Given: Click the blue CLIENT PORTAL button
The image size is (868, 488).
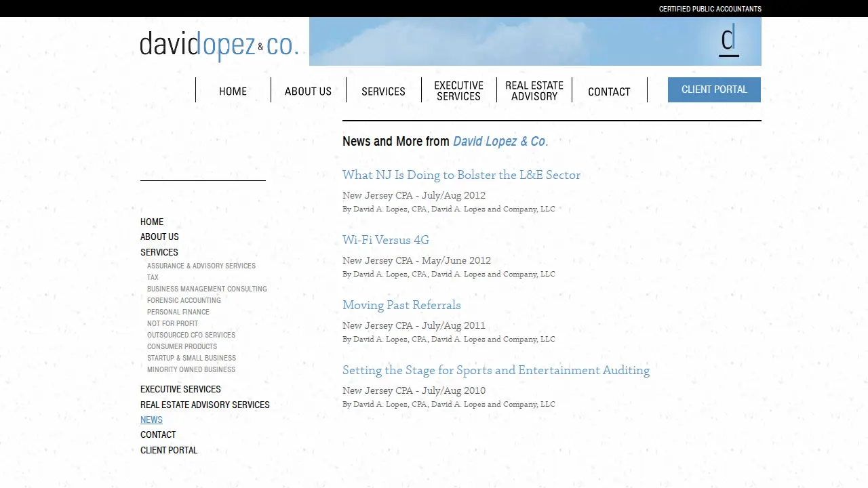Looking at the screenshot, I should coord(714,89).
